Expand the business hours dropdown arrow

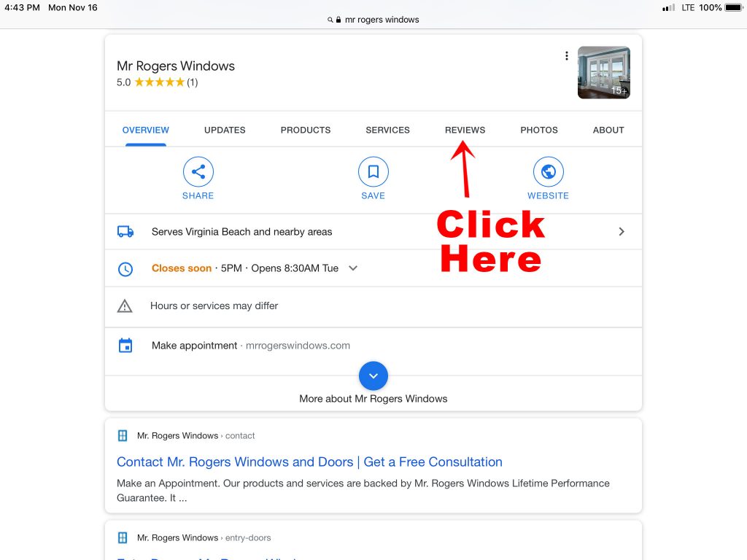[x=353, y=268]
